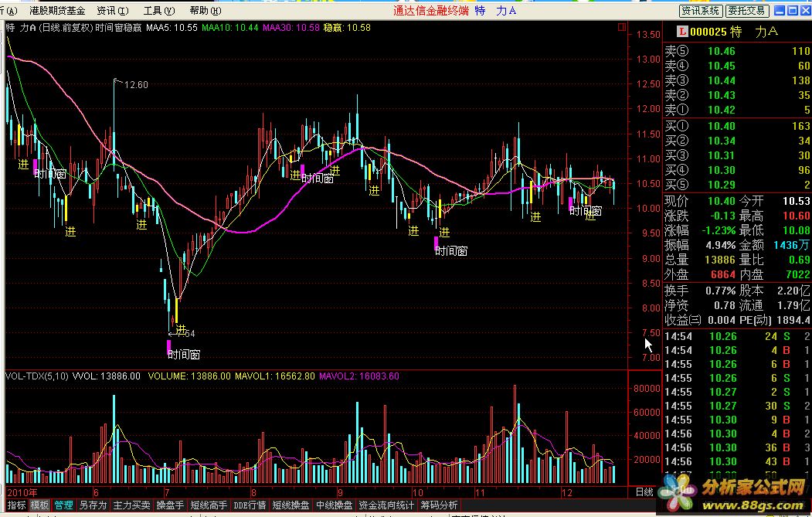Click the 现价 10.40 value

tap(722, 201)
